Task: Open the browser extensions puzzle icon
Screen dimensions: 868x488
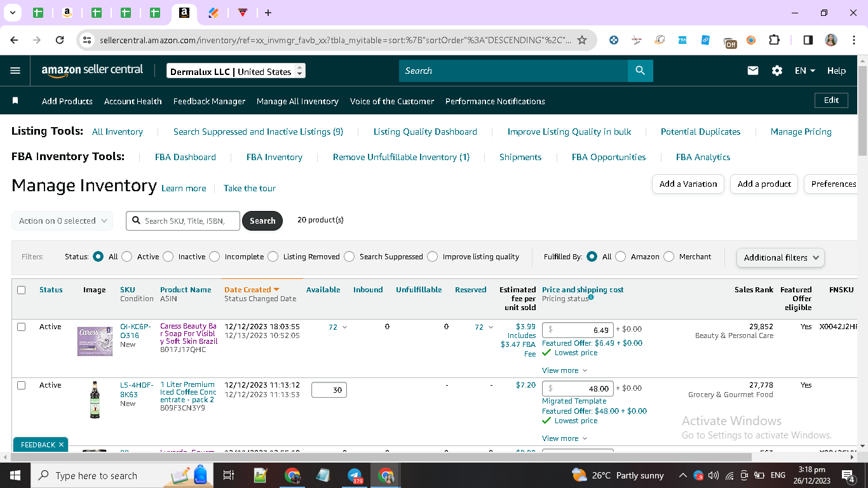Action: (774, 40)
